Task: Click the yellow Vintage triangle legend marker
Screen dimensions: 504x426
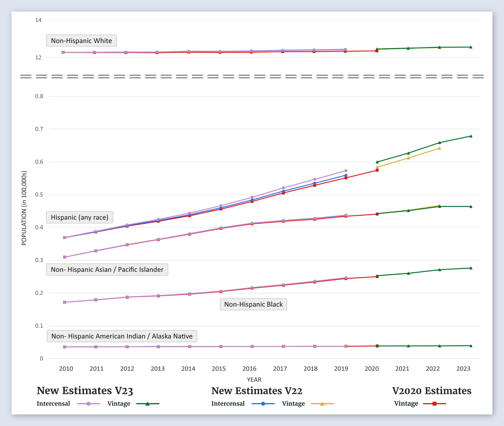Action: click(322, 404)
